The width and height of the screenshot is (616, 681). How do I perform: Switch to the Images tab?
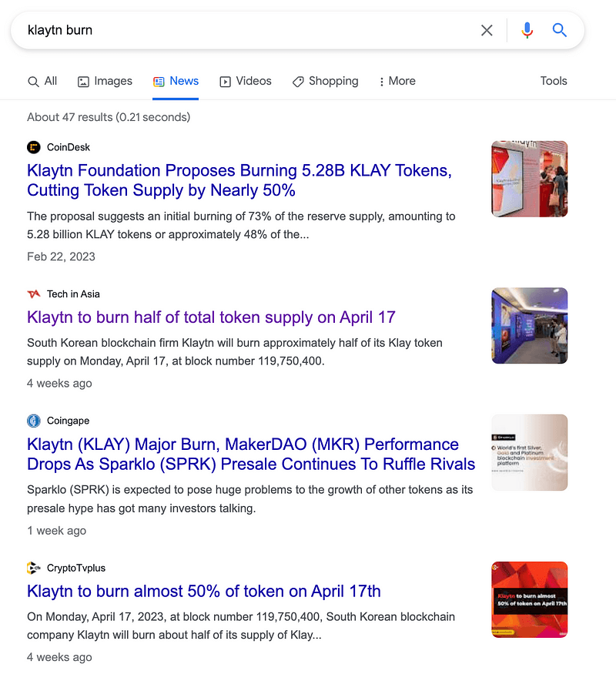point(105,81)
